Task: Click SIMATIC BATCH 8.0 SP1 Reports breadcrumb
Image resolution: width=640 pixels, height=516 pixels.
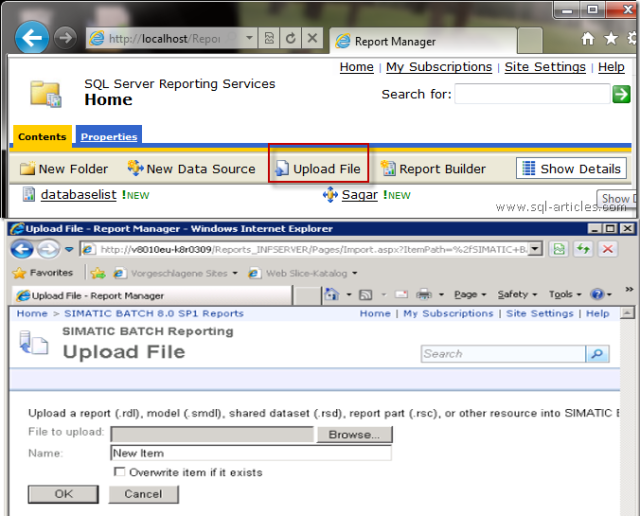Action: click(154, 313)
